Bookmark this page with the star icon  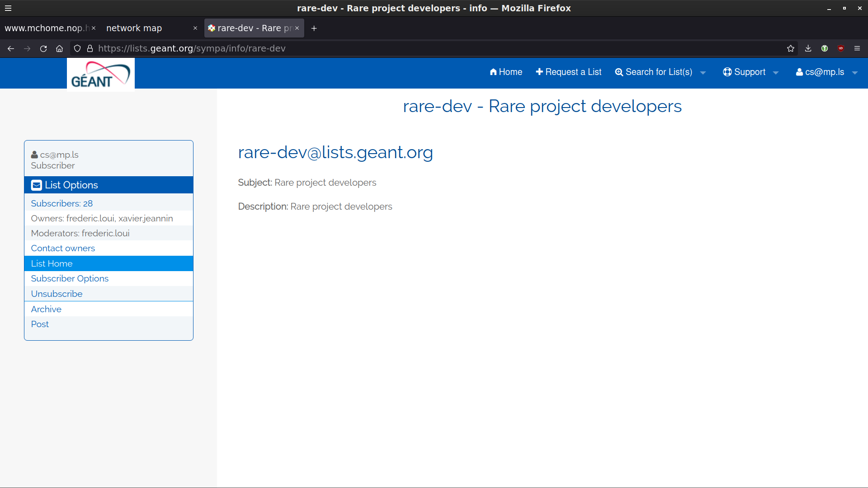(x=790, y=49)
